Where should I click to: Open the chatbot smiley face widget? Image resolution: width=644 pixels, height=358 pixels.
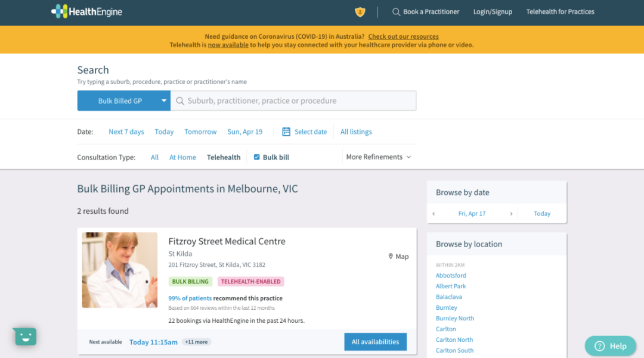click(x=25, y=337)
